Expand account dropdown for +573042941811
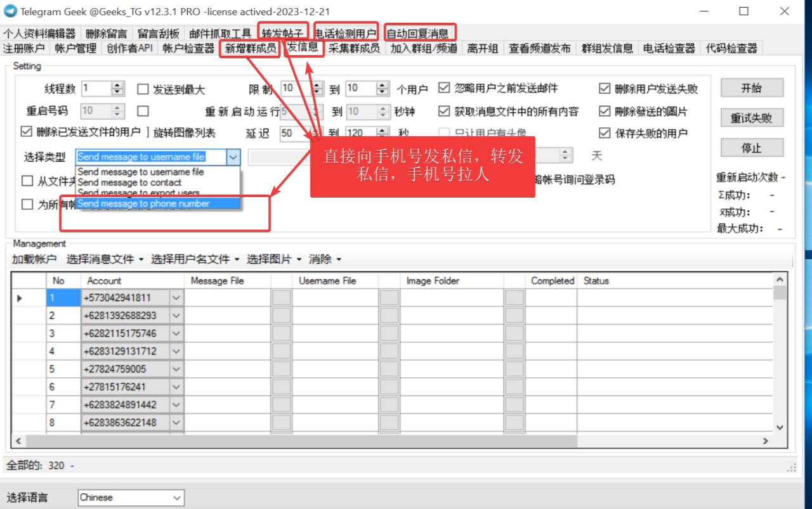 click(x=176, y=297)
